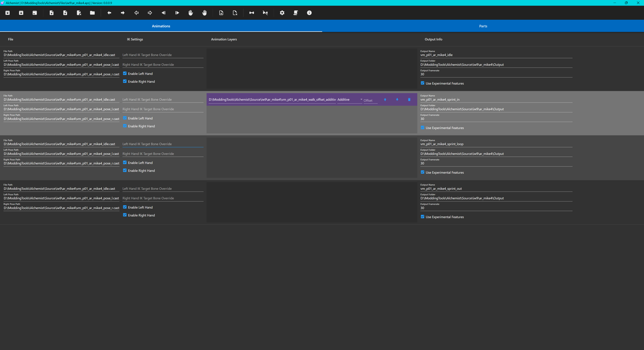Uncheck Enable Right Hand for vm_p01_ar_mike4_idle
644x350 pixels.
[x=125, y=81]
